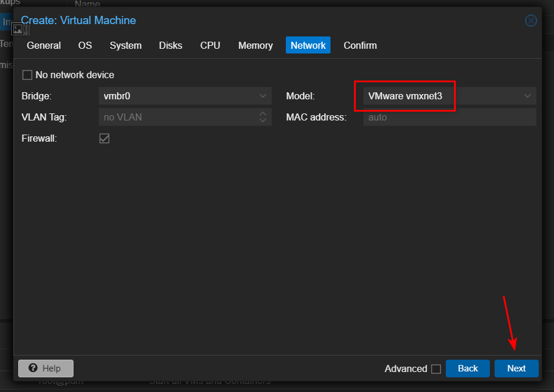
Task: Toggle the Advanced options checkbox
Action: click(436, 369)
